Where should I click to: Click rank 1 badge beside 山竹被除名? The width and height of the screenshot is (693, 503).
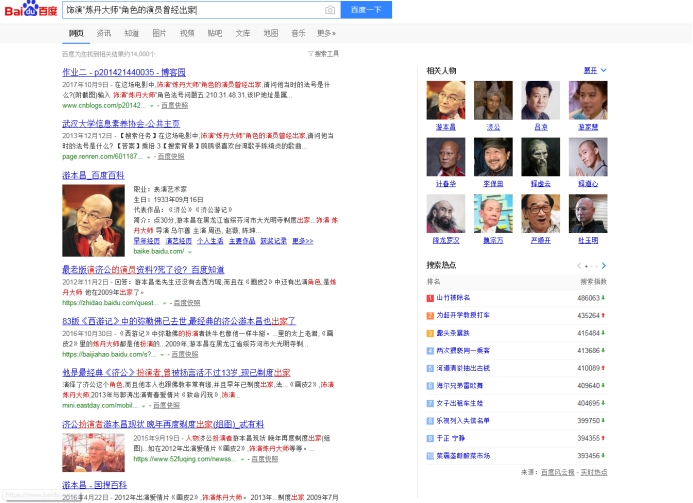click(430, 298)
